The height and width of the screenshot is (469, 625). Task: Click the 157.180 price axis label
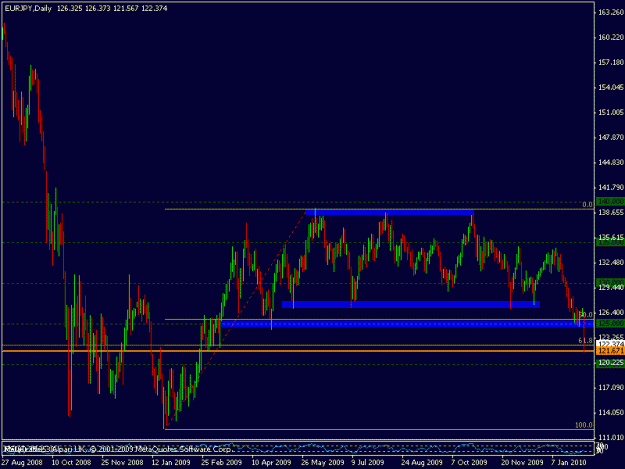[611, 63]
